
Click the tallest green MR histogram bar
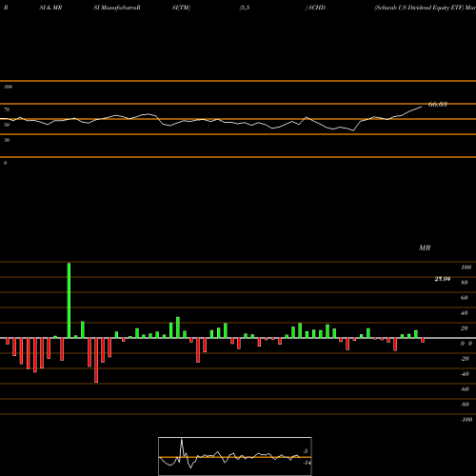click(x=69, y=300)
